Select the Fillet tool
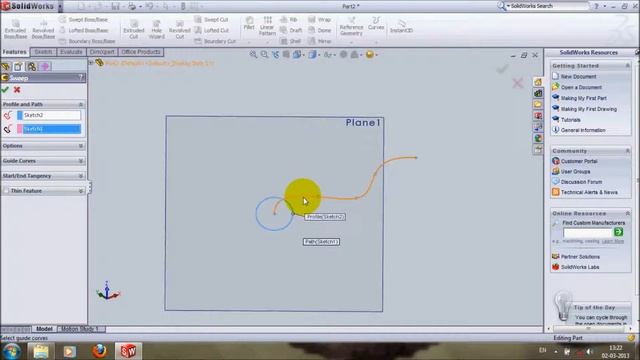Image resolution: width=640 pixels, height=360 pixels. [x=249, y=24]
